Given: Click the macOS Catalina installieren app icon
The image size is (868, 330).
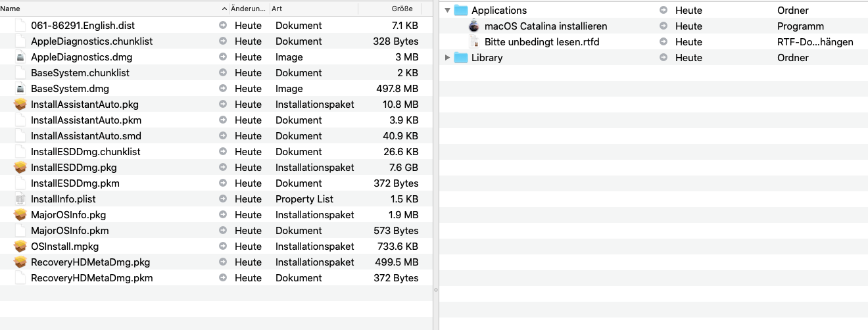Looking at the screenshot, I should 474,26.
